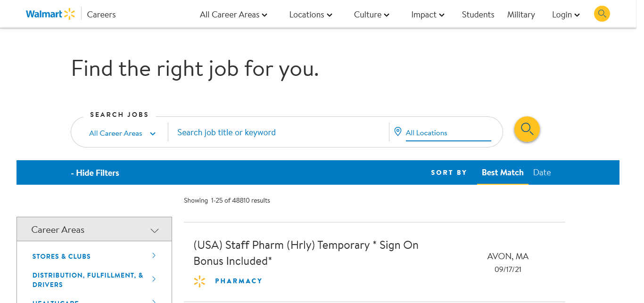This screenshot has height=303, width=644.
Task: Expand the Locations navigation menu
Action: tap(311, 15)
